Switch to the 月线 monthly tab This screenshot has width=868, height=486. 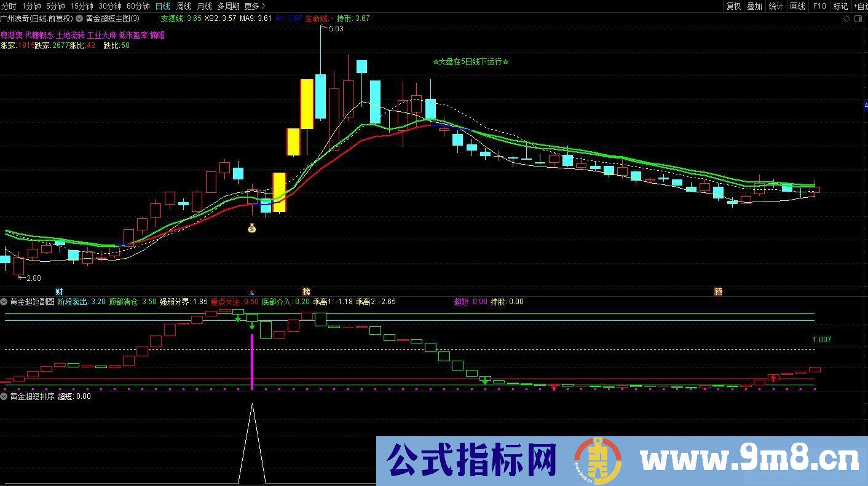[x=204, y=6]
